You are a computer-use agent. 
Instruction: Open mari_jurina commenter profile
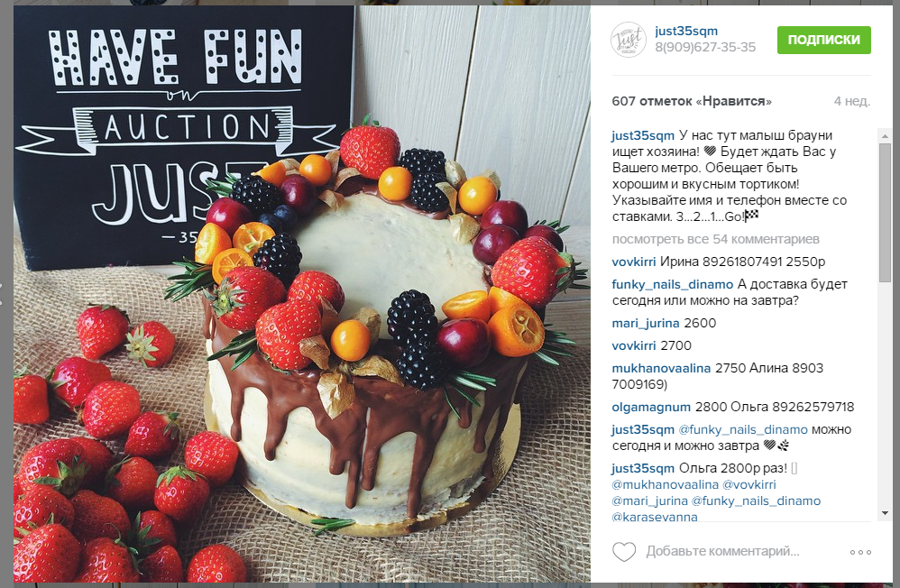point(646,323)
